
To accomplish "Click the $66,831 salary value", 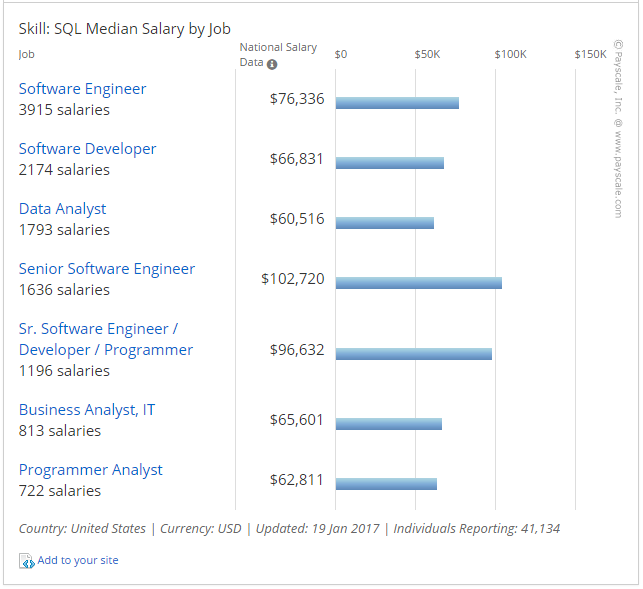I will click(x=297, y=159).
